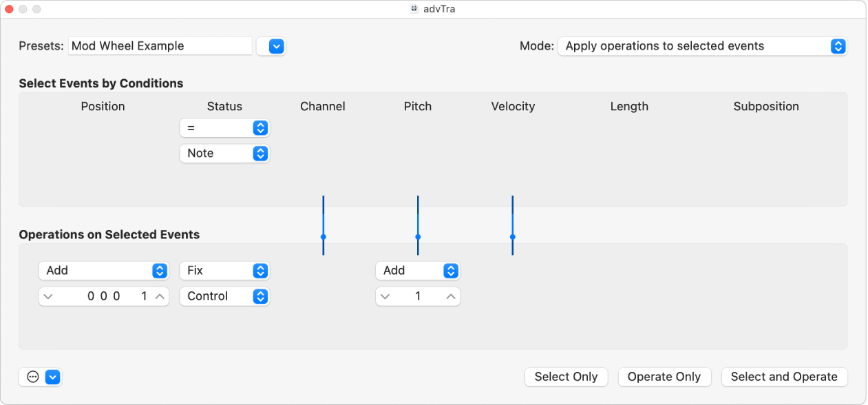Screen dimensions: 868x405
Task: Open the Position operation Add popup
Action: pos(103,271)
